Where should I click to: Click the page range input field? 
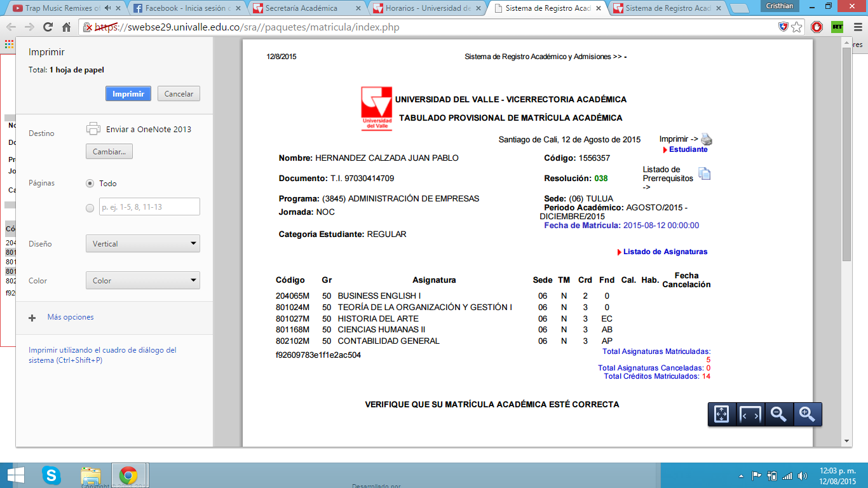tap(149, 207)
